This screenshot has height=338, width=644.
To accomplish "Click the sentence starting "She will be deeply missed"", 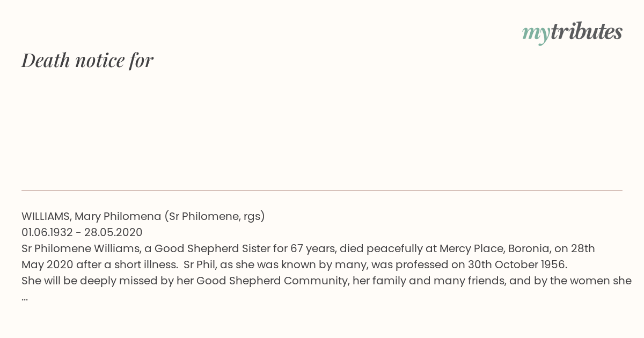I will [326, 281].
